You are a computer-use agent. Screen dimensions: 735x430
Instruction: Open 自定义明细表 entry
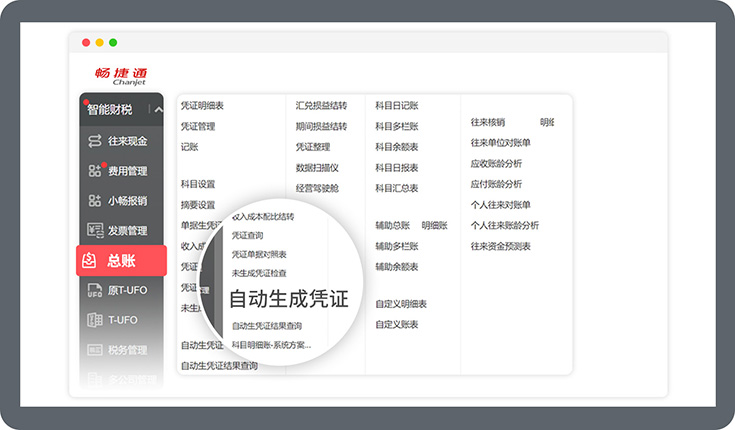[401, 304]
